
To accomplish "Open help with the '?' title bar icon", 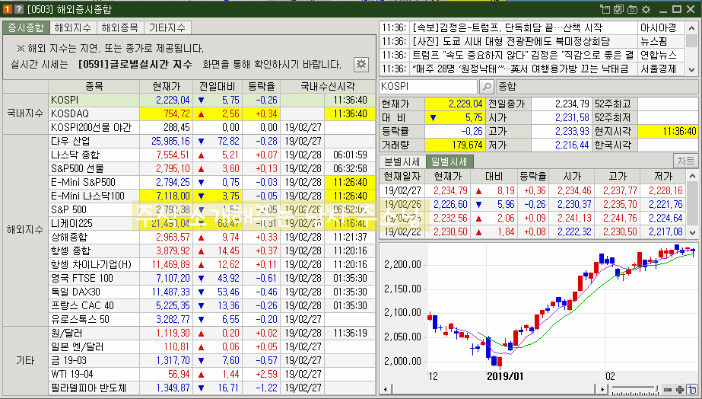I will tap(19, 9).
